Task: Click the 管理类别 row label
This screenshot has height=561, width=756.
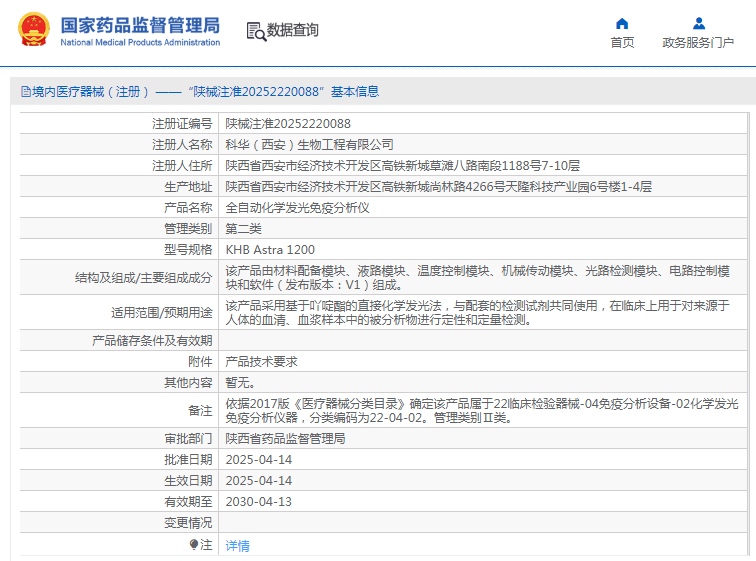Action: click(x=188, y=228)
